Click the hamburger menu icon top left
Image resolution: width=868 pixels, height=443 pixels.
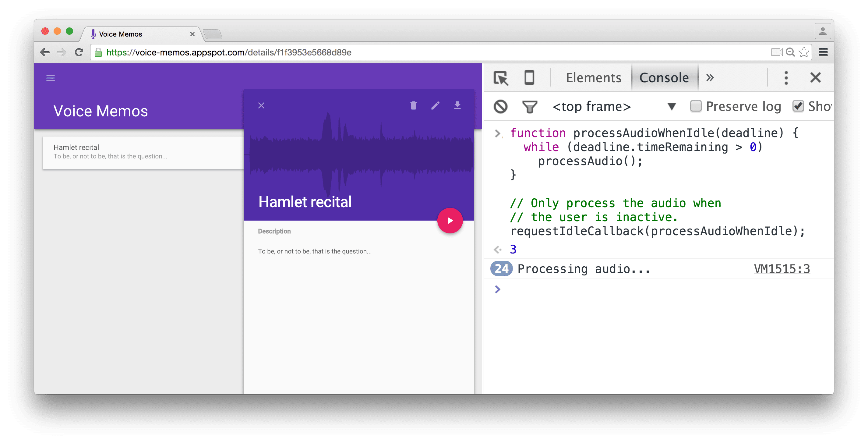coord(51,78)
